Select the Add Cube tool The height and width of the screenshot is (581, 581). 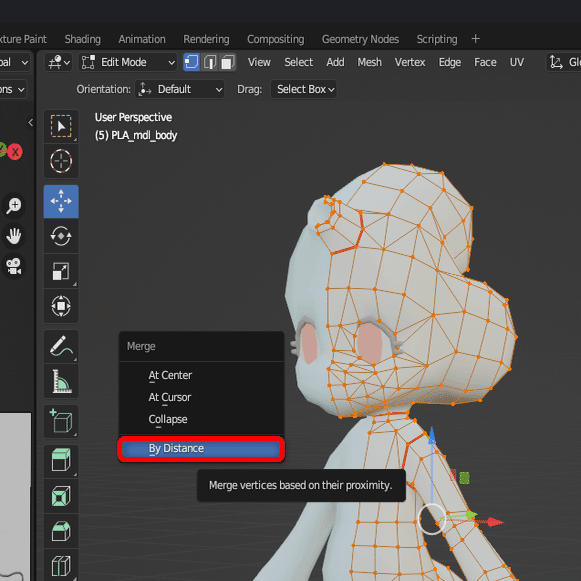pyautogui.click(x=61, y=422)
